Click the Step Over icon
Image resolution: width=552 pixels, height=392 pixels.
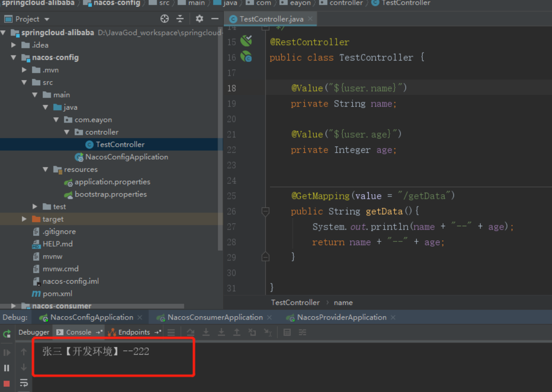coord(190,332)
